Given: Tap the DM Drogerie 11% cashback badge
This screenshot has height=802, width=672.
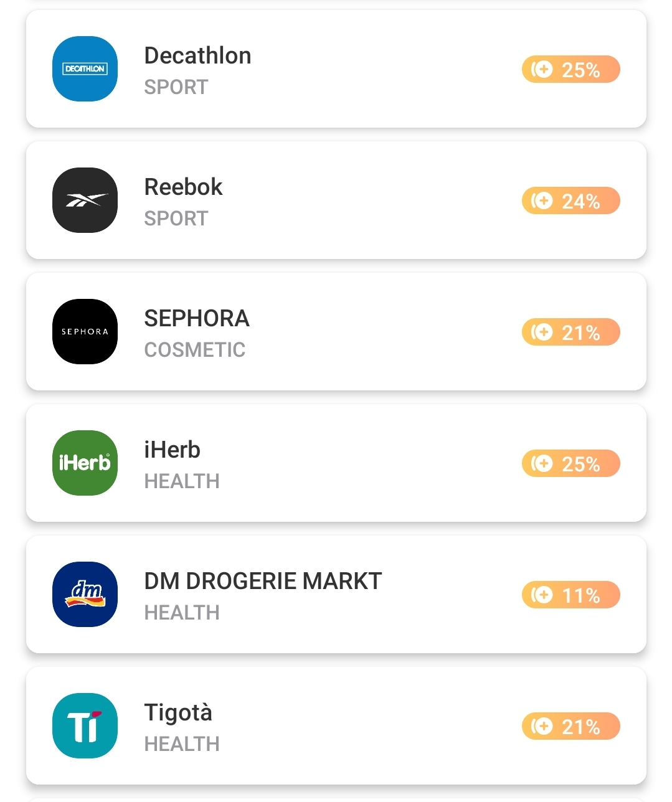Looking at the screenshot, I should [570, 595].
